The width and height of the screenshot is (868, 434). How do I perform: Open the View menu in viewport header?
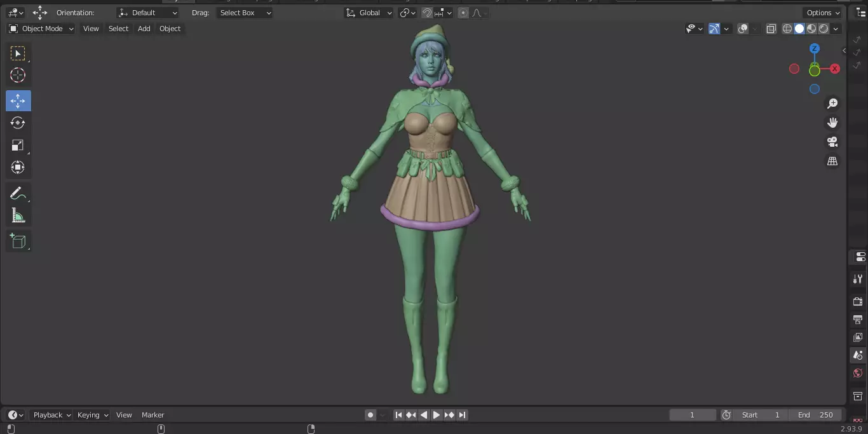point(91,29)
